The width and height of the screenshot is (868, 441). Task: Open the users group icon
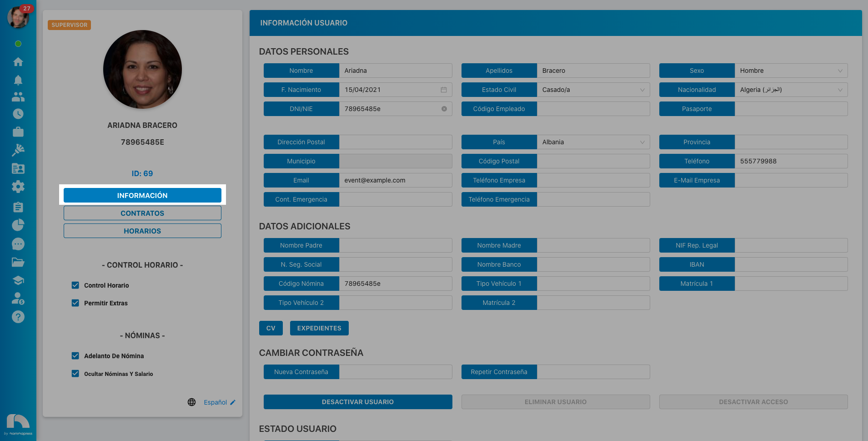point(18,96)
